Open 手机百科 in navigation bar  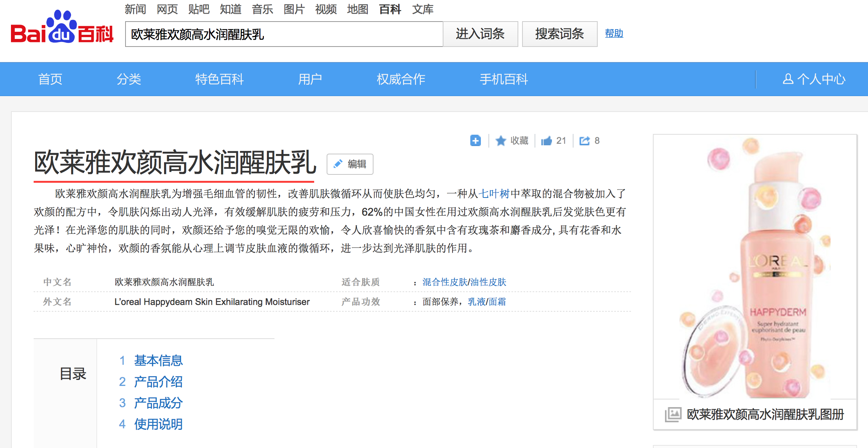click(504, 79)
